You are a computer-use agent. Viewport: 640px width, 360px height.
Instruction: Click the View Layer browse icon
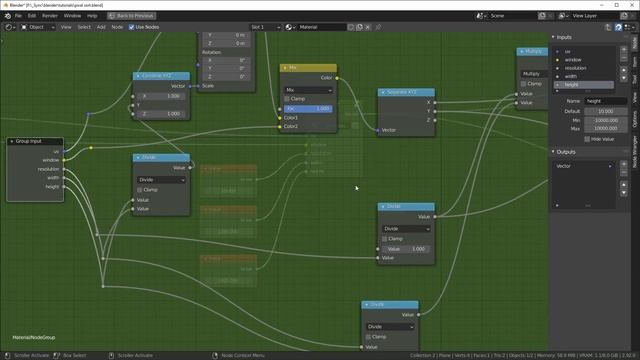(563, 16)
